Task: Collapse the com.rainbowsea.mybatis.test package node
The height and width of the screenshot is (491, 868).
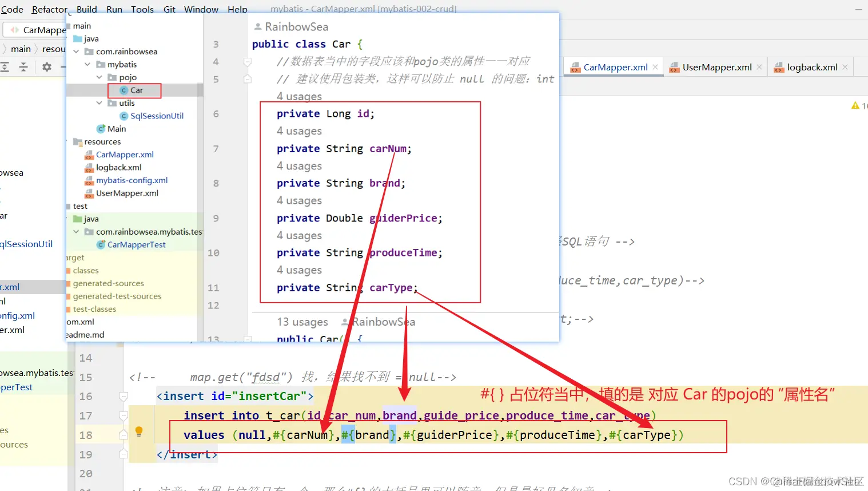Action: [x=76, y=232]
